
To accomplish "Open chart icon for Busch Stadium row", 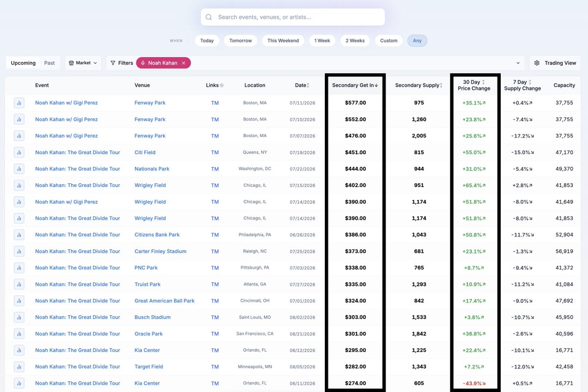I will pyautogui.click(x=19, y=317).
